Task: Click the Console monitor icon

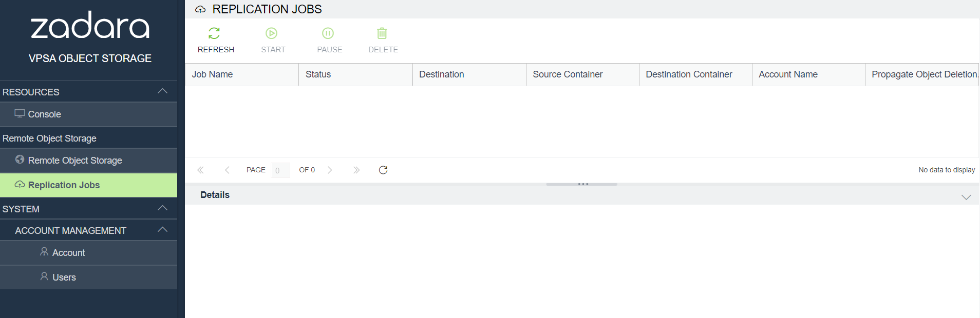Action: click(20, 113)
